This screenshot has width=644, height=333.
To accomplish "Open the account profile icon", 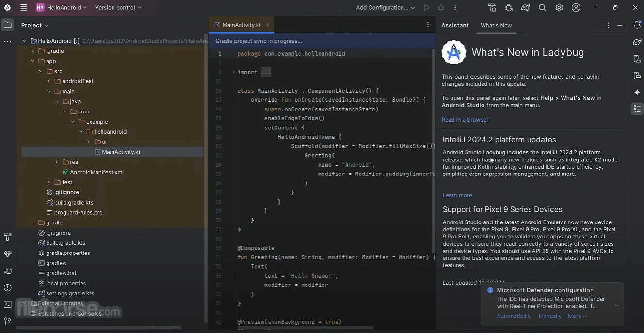I will click(x=576, y=7).
